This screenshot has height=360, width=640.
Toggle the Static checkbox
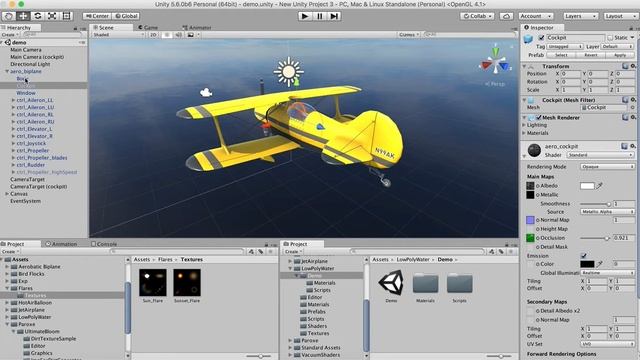click(610, 38)
